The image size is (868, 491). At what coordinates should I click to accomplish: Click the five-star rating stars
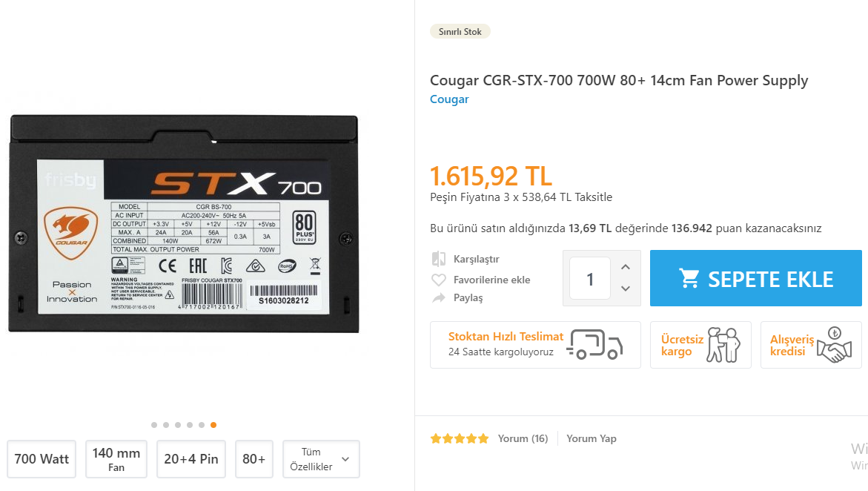[x=460, y=438]
